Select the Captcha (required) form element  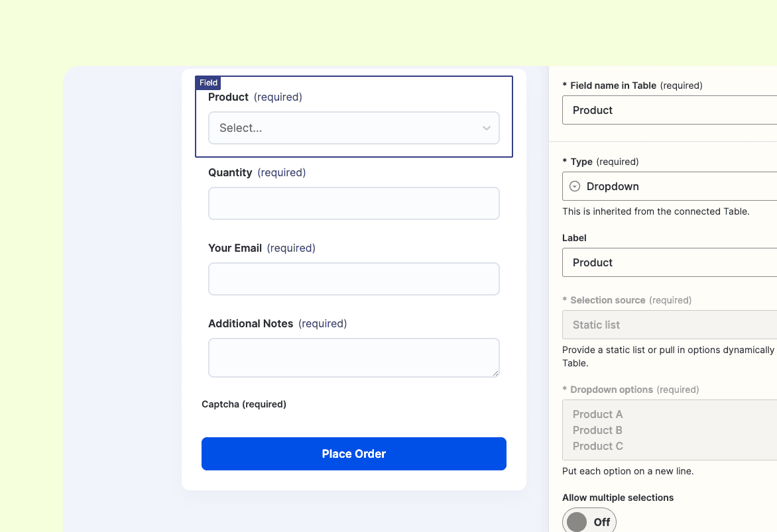(244, 404)
